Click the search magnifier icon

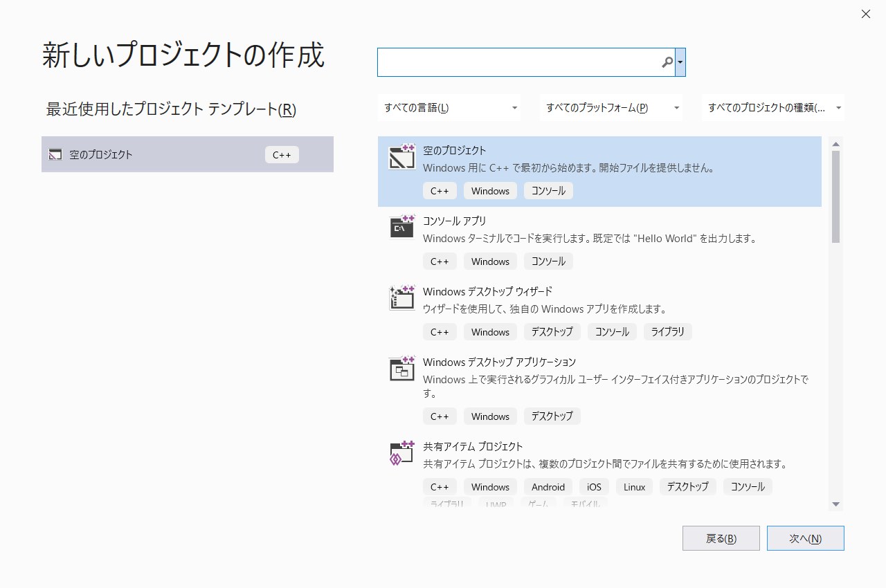[667, 62]
